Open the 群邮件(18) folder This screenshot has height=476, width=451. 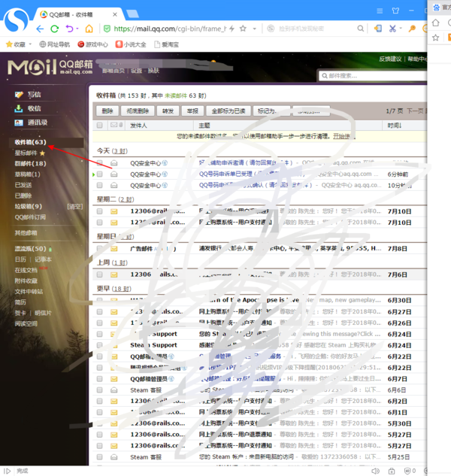point(31,164)
